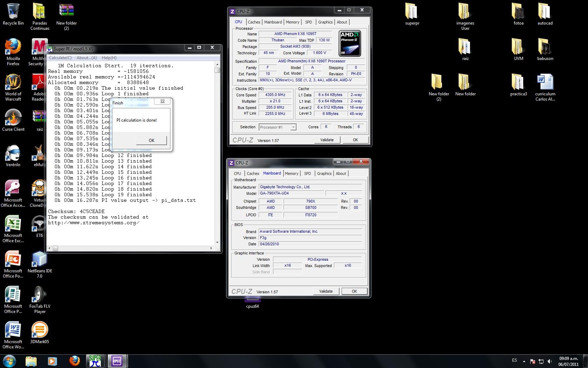This screenshot has height=368, width=588.
Task: Click the volume icon in system tray
Action: [x=549, y=361]
